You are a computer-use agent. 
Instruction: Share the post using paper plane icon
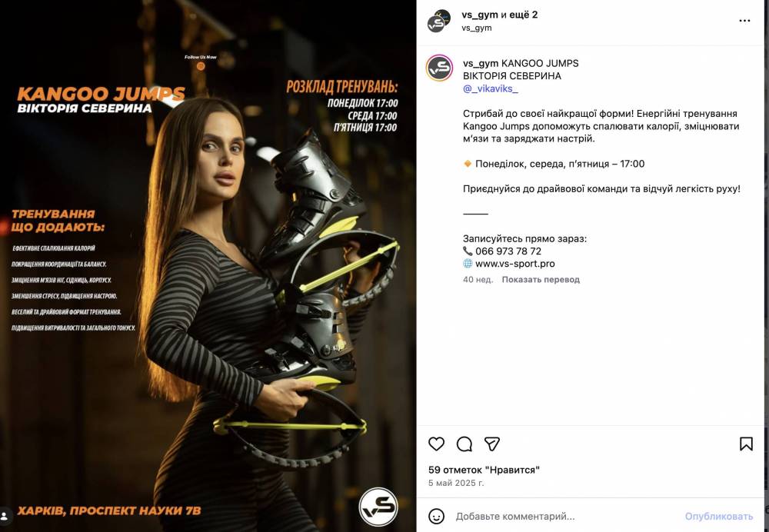coord(492,444)
